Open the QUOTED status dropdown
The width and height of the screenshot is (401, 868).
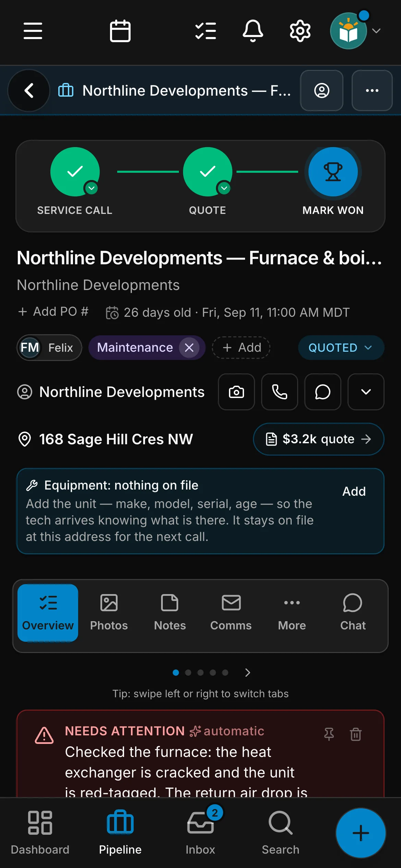pos(341,348)
